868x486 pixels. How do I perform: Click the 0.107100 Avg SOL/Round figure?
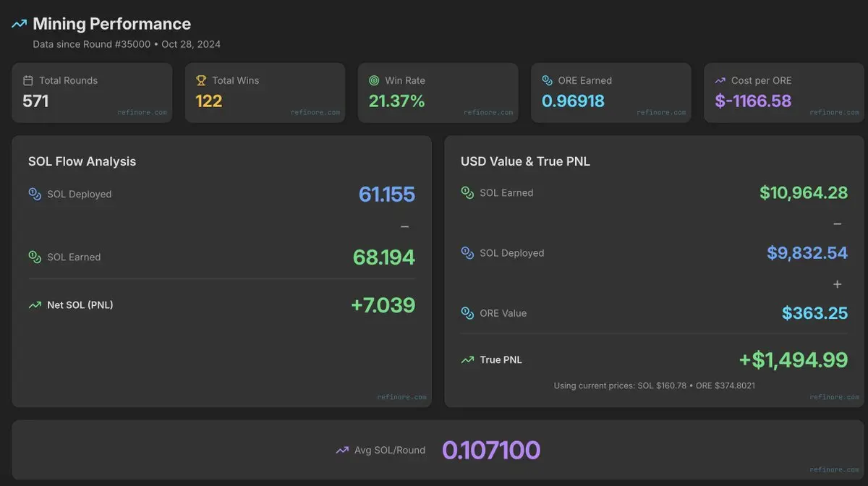pos(491,450)
